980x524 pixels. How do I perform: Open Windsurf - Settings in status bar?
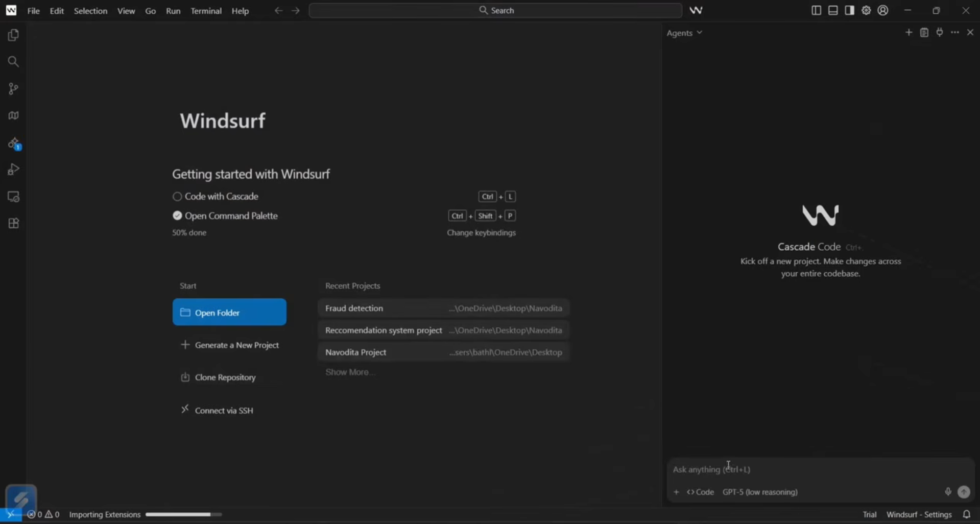(x=919, y=515)
